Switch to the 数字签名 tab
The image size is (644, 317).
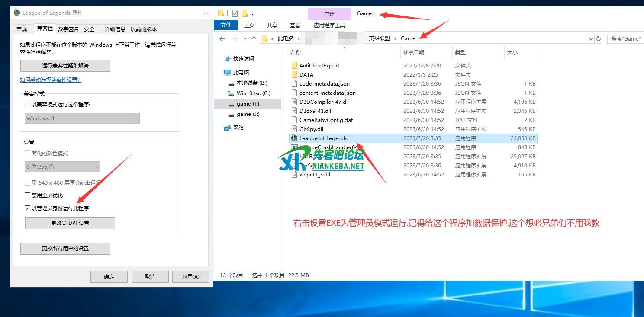(68, 29)
